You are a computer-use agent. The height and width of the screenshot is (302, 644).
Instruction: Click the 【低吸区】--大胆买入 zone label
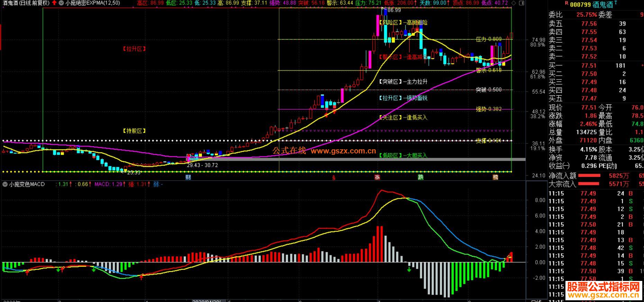point(403,156)
